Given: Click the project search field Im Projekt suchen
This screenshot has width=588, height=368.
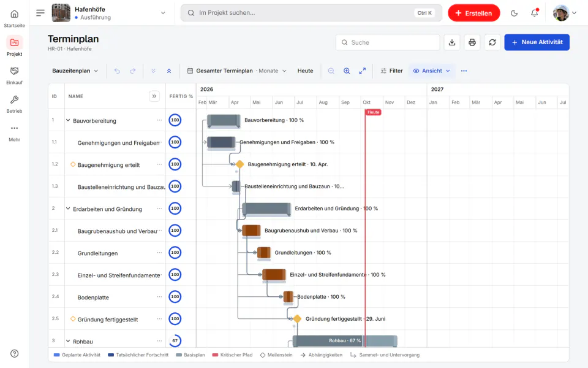Looking at the screenshot, I should pos(311,13).
